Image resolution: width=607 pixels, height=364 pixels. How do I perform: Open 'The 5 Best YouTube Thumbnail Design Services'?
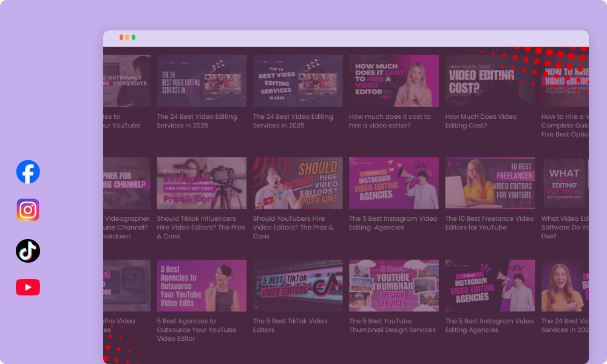(x=393, y=325)
